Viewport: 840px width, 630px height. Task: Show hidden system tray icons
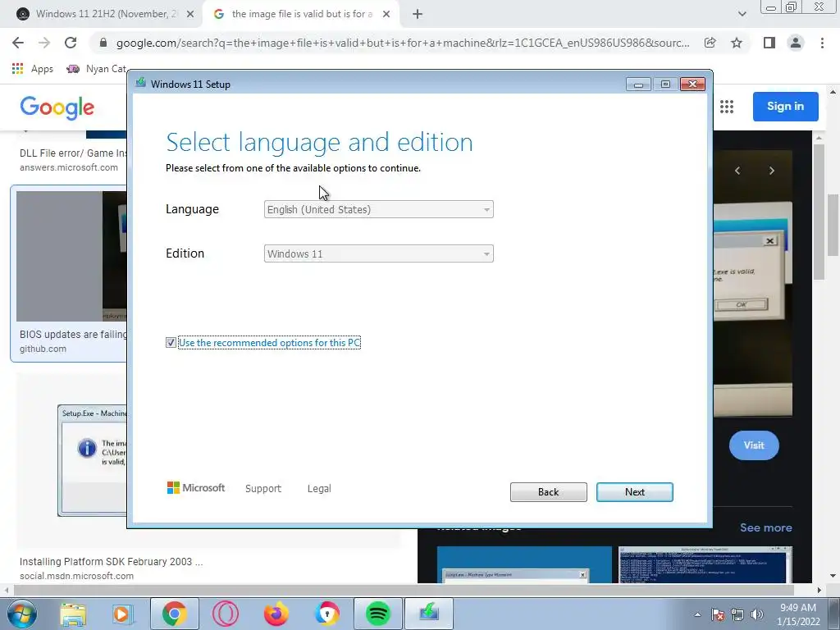[x=697, y=615]
